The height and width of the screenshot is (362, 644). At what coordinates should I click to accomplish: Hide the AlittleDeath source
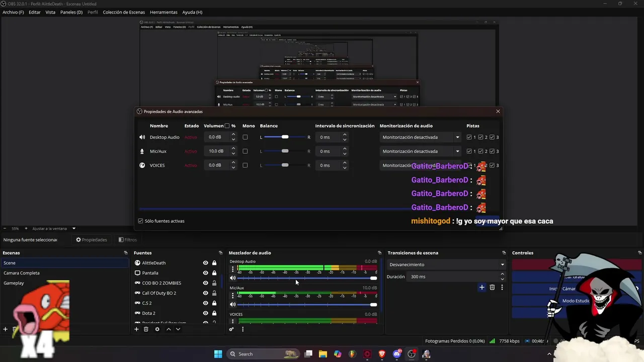(205, 263)
